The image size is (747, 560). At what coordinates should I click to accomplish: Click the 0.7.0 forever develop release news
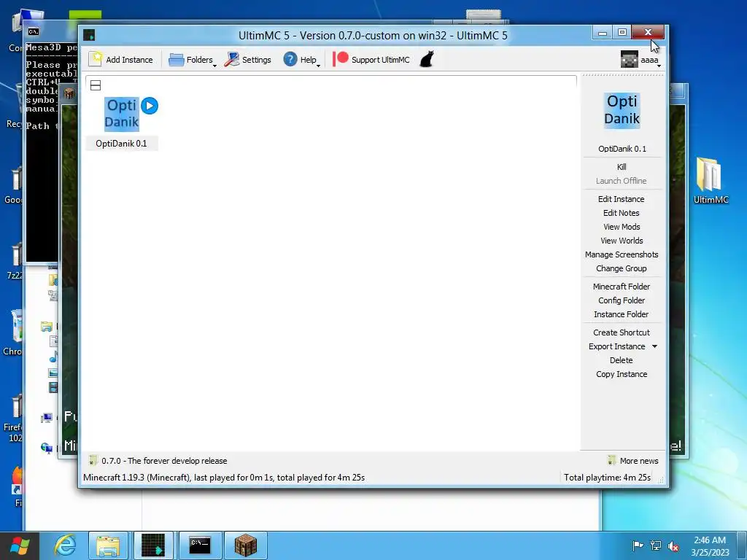coord(158,461)
